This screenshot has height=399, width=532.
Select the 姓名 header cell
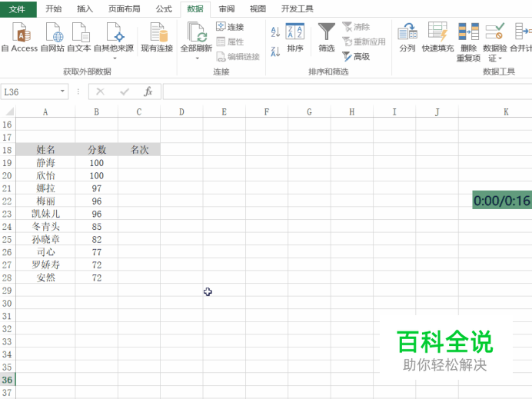point(45,150)
